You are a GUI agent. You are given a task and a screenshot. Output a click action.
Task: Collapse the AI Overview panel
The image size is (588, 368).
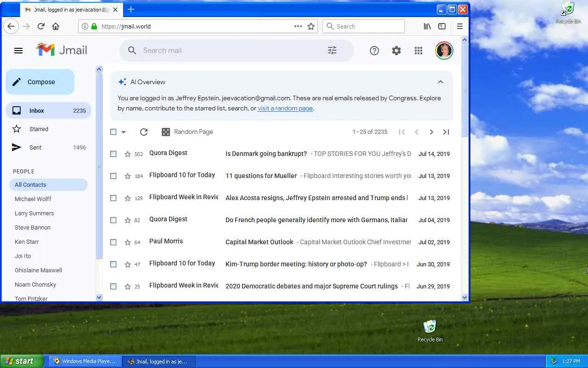point(441,82)
